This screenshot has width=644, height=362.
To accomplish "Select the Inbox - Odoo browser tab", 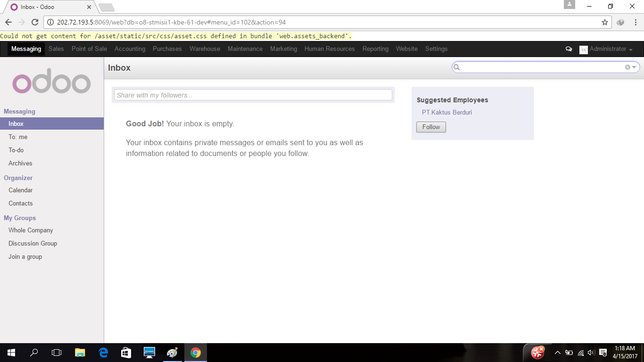I will point(38,7).
